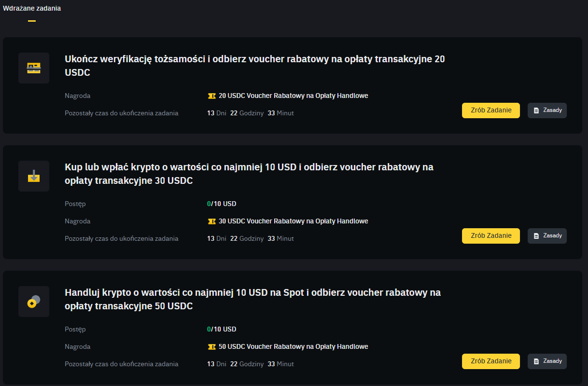Click the identity verification task icon
Viewport: 588px width, 386px height.
pos(34,68)
